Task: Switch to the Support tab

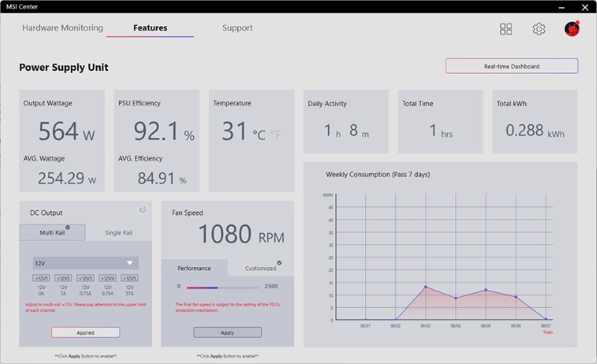Action: click(237, 28)
